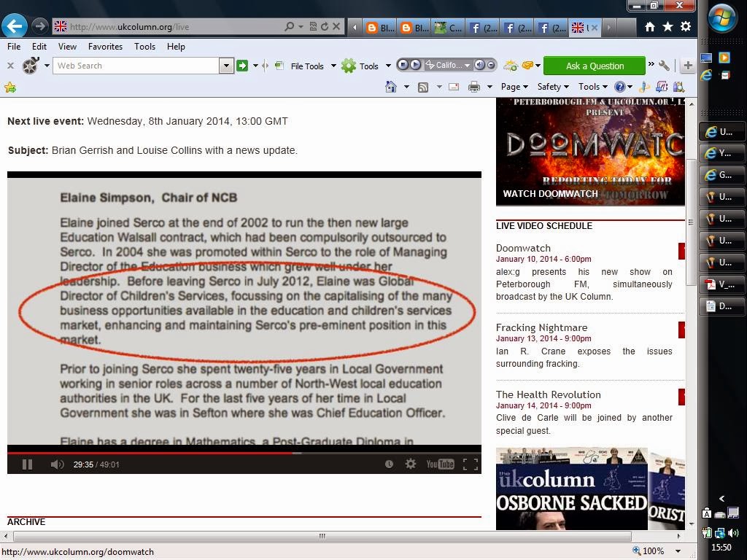This screenshot has width=747, height=560.
Task: Click the File Tools toolbar button
Action: tap(301, 66)
